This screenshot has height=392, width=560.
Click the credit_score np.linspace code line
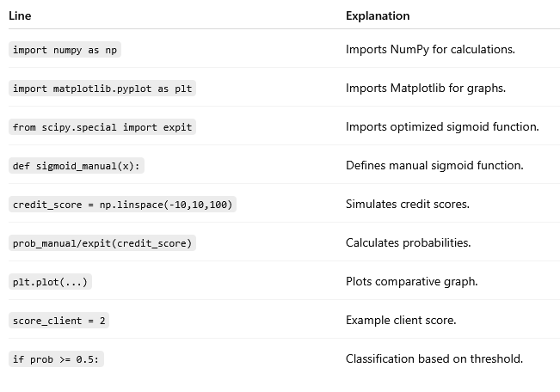(122, 205)
